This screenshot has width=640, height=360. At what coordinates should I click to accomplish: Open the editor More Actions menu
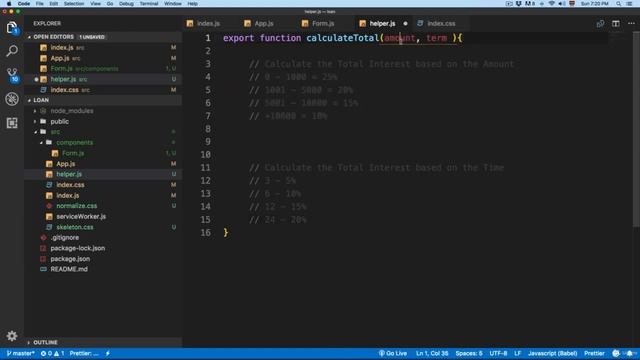(631, 24)
